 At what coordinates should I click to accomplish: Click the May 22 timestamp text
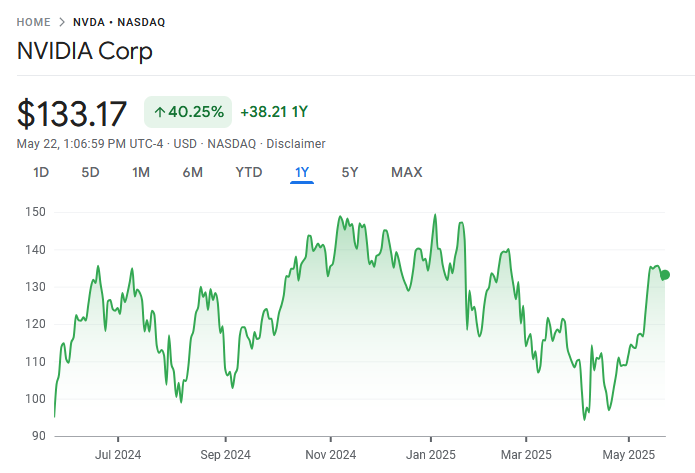(x=90, y=144)
